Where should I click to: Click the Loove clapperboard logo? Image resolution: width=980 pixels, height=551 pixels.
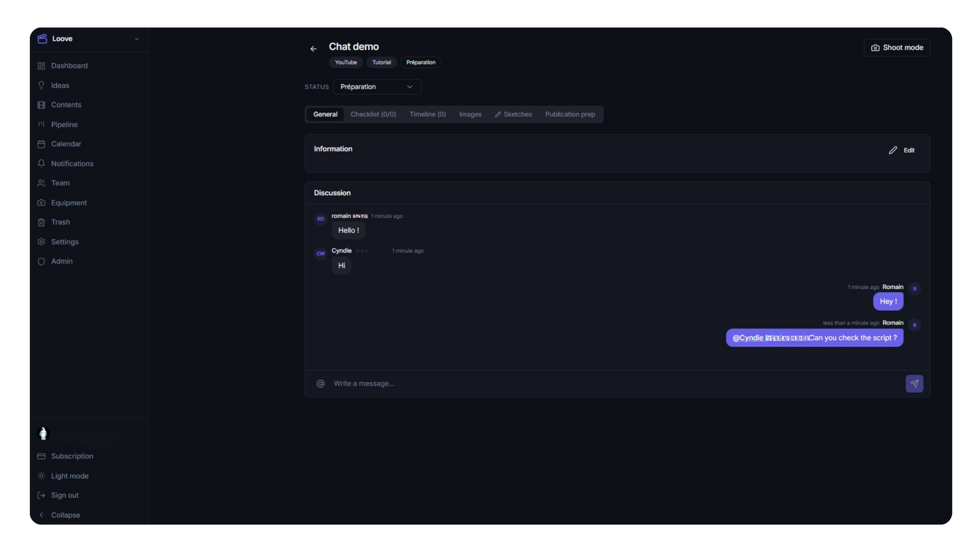pos(42,39)
